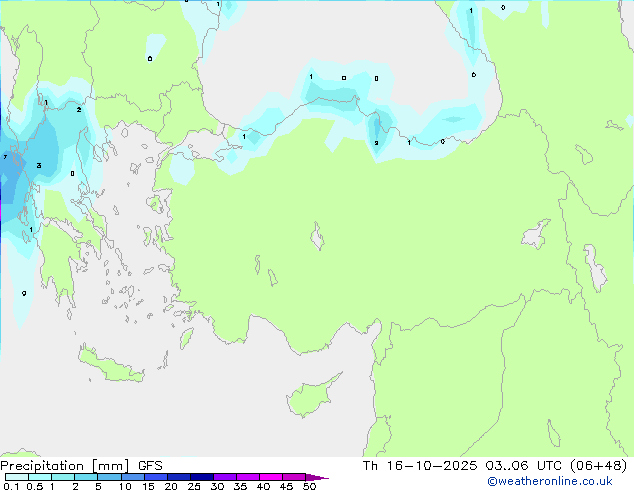634x490 pixels.
Task: Pick the 40–45 mm magenta legend box
Action: point(271,477)
